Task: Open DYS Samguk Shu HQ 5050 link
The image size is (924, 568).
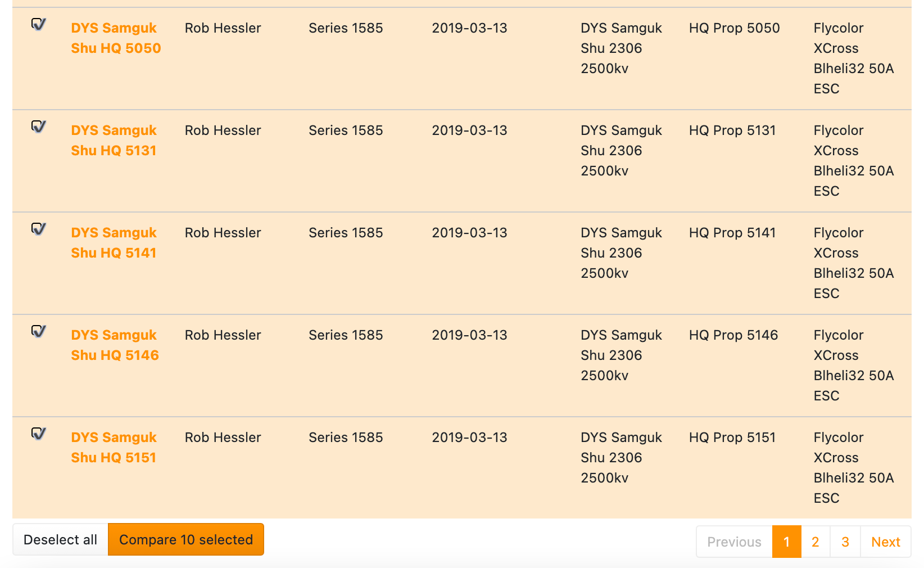Action: [116, 38]
